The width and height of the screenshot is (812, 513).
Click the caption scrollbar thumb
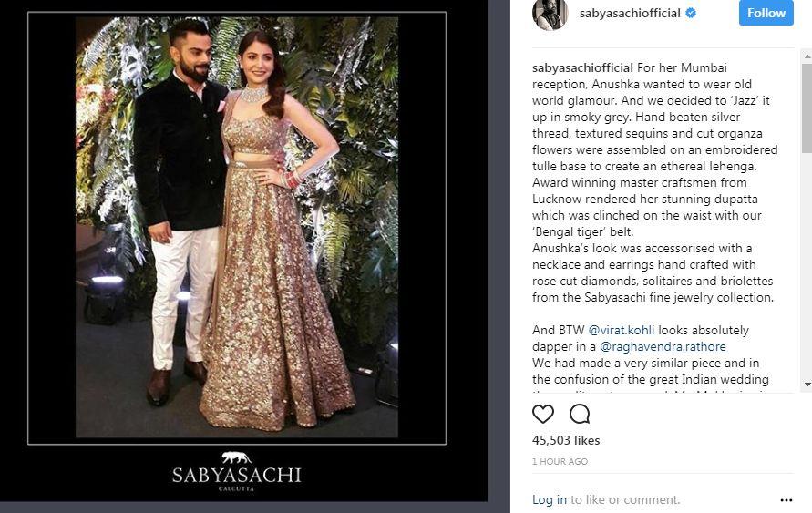(807, 108)
